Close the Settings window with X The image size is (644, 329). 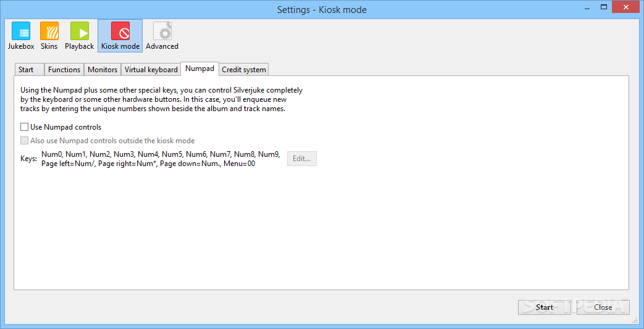pyautogui.click(x=626, y=7)
